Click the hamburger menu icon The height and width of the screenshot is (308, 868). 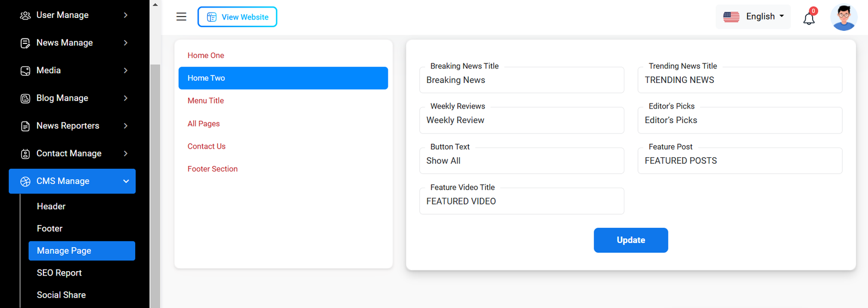click(x=181, y=17)
